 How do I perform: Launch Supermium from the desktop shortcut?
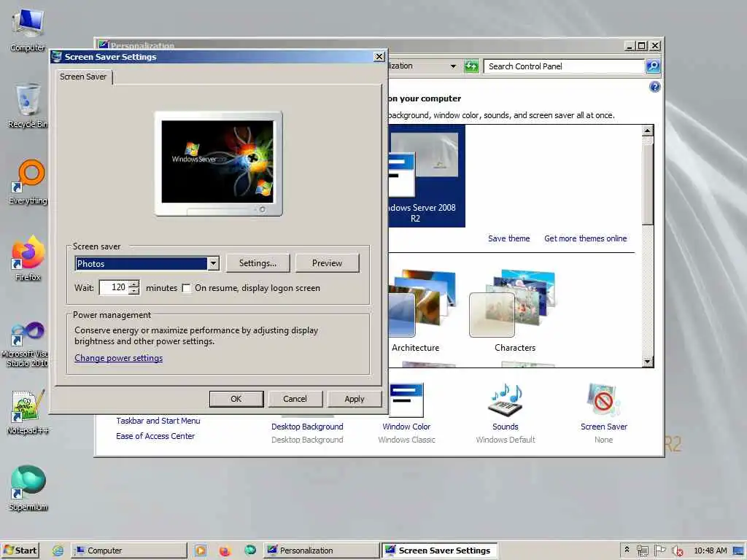28,488
